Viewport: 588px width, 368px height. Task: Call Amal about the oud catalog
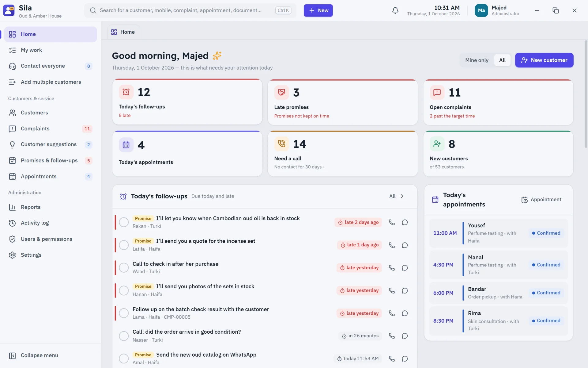click(392, 358)
